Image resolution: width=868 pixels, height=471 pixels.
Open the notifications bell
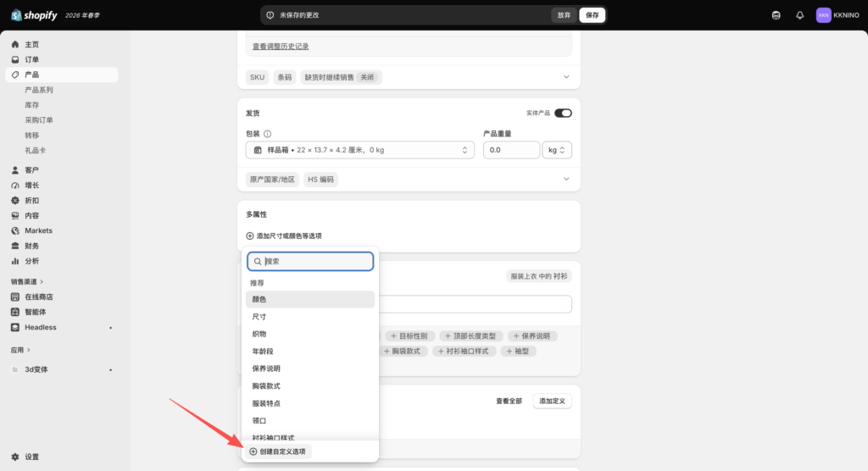coord(800,15)
